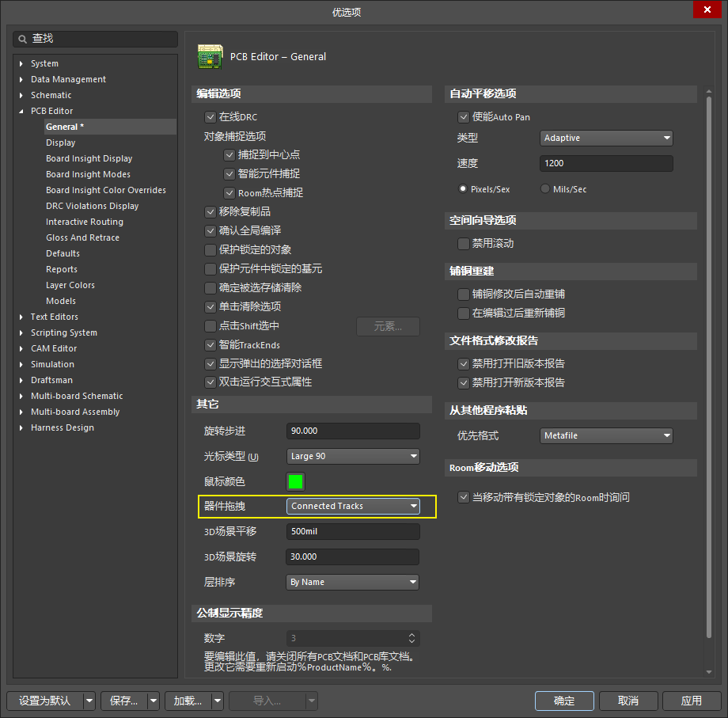
Task: Click the green 鼠标颜色 swatch
Action: pyautogui.click(x=296, y=481)
